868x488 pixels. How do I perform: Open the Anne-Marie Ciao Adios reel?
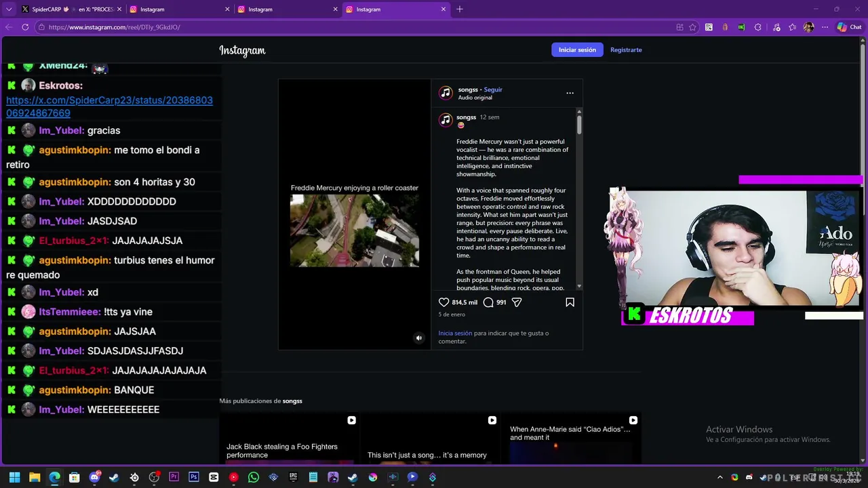point(570,439)
